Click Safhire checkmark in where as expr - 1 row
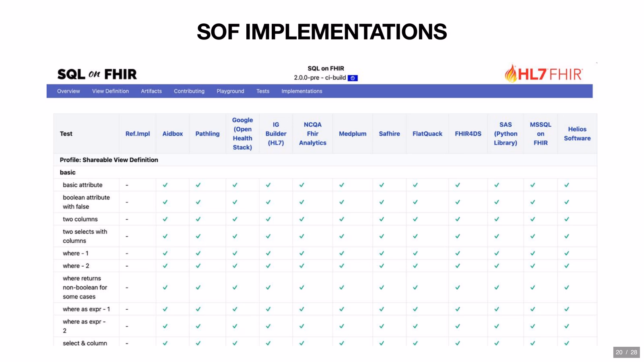The height and width of the screenshot is (362, 644). coord(382,309)
